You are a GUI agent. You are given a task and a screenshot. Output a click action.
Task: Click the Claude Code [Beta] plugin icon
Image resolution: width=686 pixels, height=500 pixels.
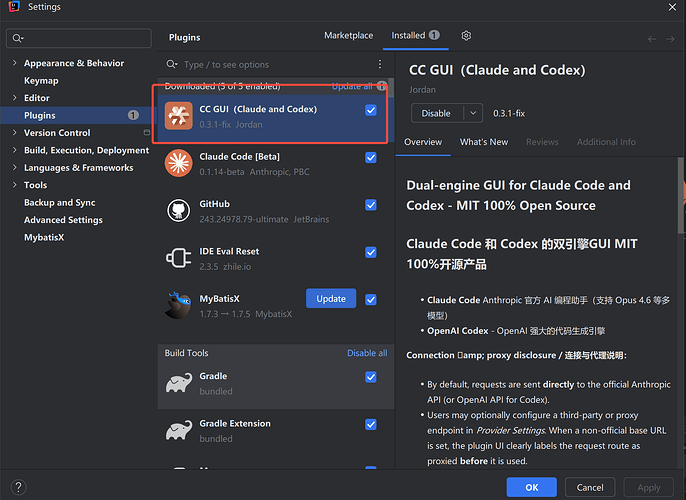coord(178,163)
